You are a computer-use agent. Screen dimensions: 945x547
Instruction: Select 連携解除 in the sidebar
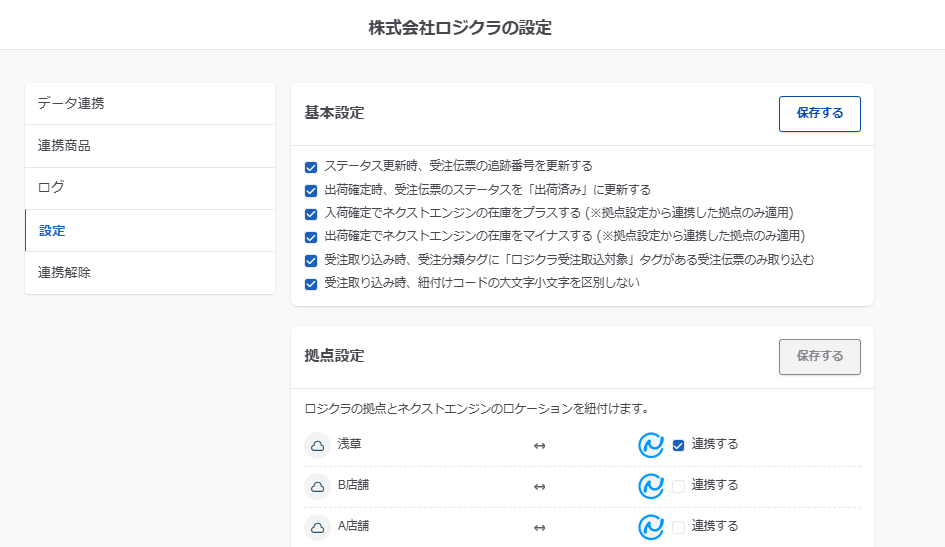150,272
